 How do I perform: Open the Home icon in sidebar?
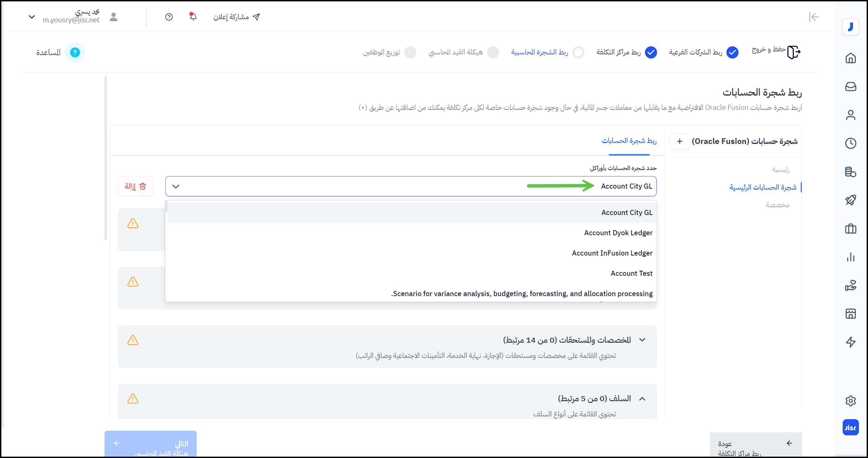(850, 58)
